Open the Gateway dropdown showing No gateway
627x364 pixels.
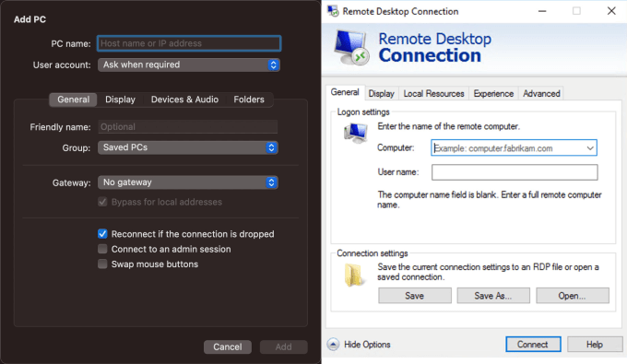click(188, 182)
